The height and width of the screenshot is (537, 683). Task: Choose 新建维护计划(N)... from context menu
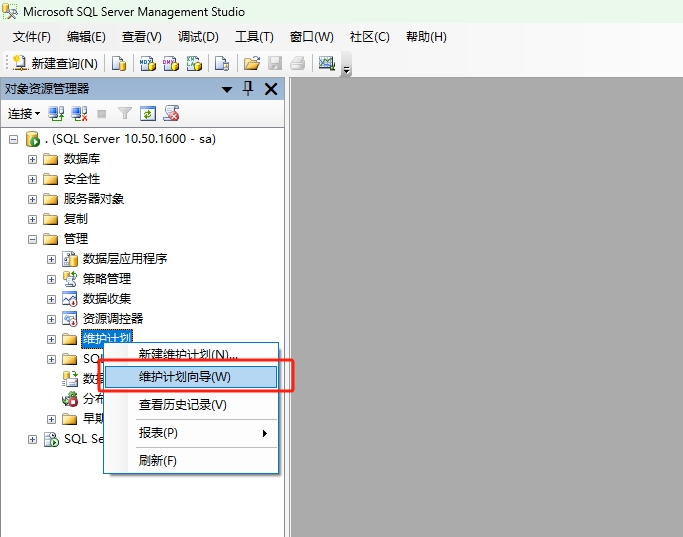click(x=191, y=354)
